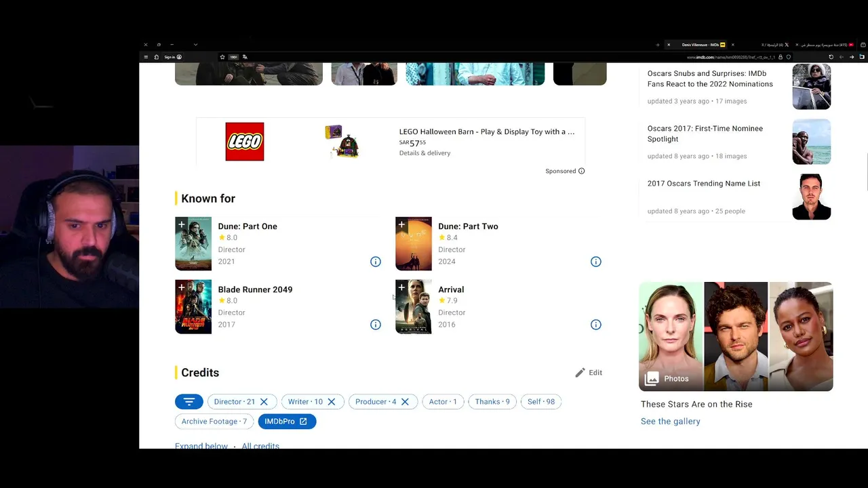868x488 pixels.
Task: Switch to the YouTube browser tab
Action: point(825,45)
